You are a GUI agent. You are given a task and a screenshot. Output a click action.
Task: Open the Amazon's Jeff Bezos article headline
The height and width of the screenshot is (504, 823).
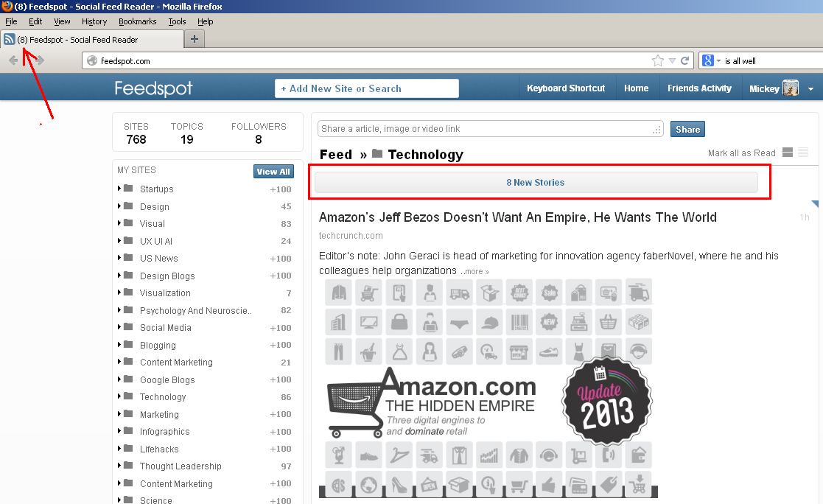pos(518,217)
